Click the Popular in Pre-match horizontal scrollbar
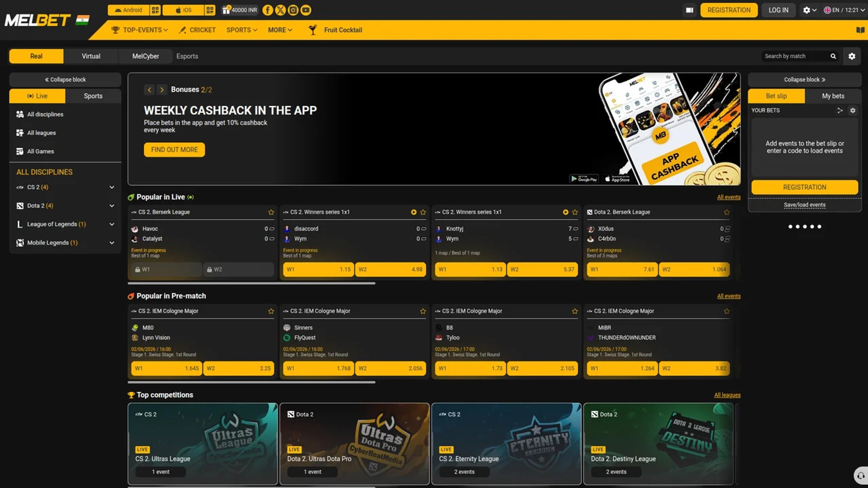 [251, 382]
